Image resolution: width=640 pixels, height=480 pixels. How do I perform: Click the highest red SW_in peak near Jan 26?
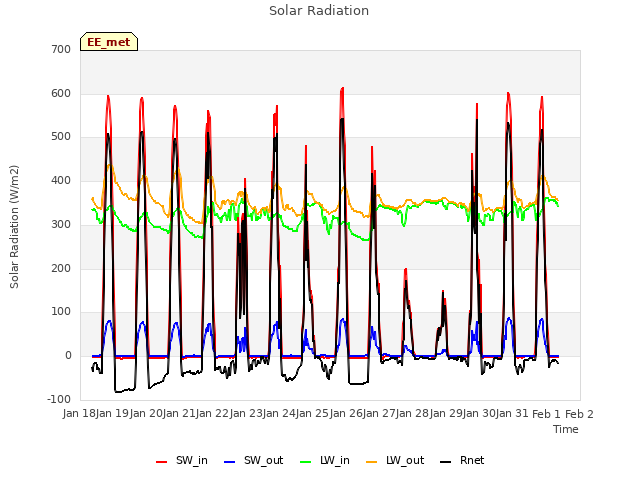click(x=342, y=89)
